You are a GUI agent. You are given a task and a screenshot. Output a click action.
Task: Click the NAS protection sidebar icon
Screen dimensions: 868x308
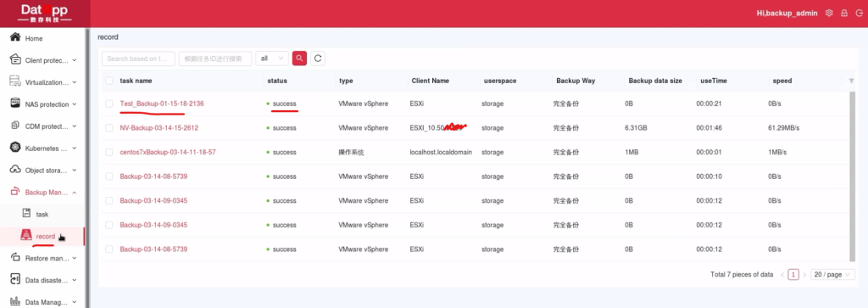[15, 104]
